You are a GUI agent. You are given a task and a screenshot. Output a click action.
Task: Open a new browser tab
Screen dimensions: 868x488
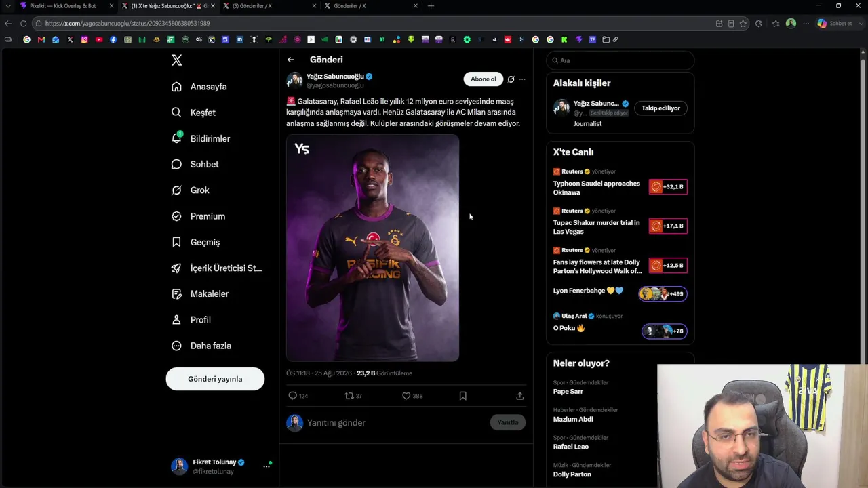coord(431,6)
